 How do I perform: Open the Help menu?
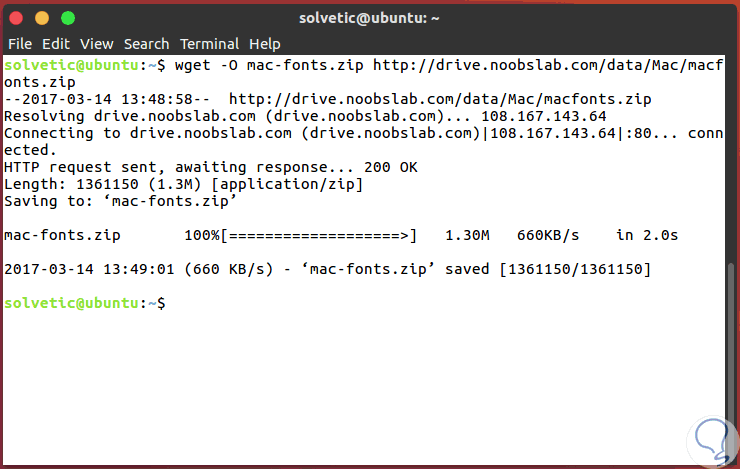coord(265,44)
